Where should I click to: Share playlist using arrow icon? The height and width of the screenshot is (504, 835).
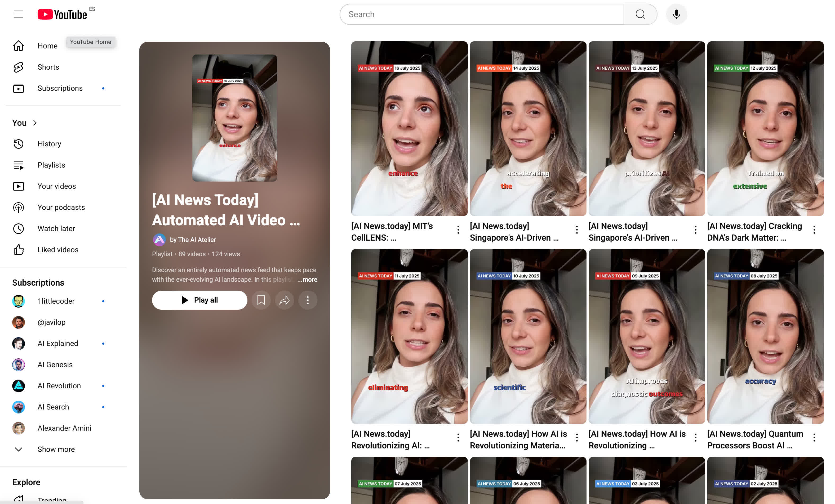[284, 300]
